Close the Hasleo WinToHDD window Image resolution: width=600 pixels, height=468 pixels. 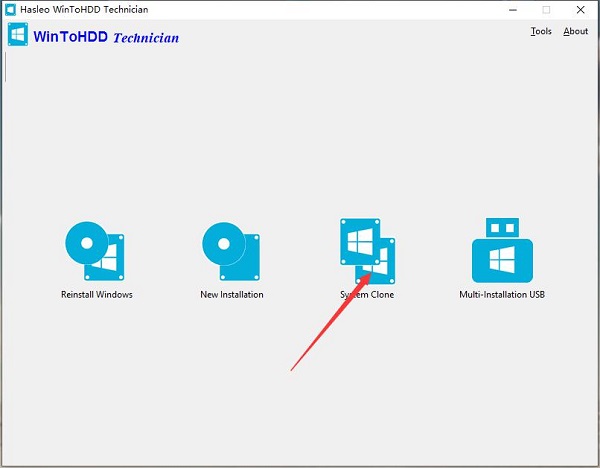(580, 10)
